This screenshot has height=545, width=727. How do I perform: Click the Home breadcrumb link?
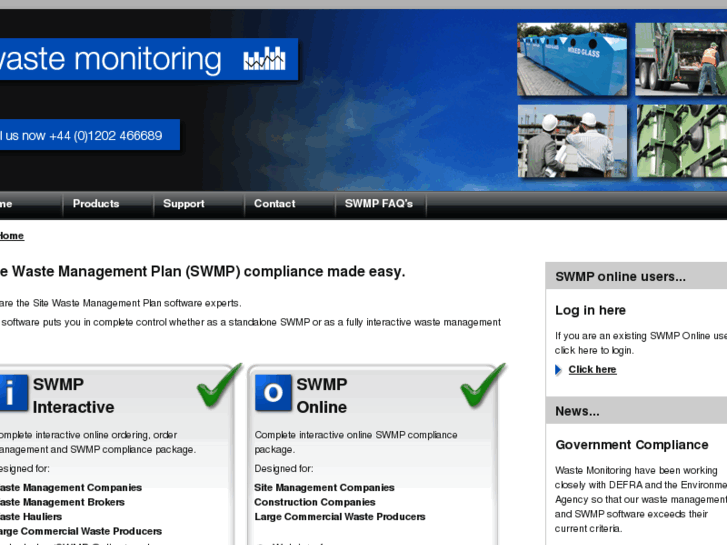(12, 236)
